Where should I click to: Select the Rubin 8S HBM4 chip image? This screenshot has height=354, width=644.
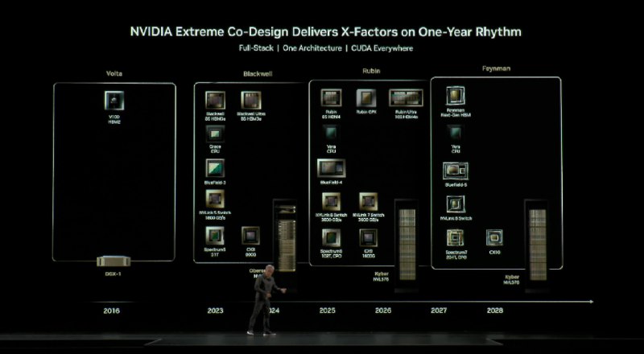[331, 97]
